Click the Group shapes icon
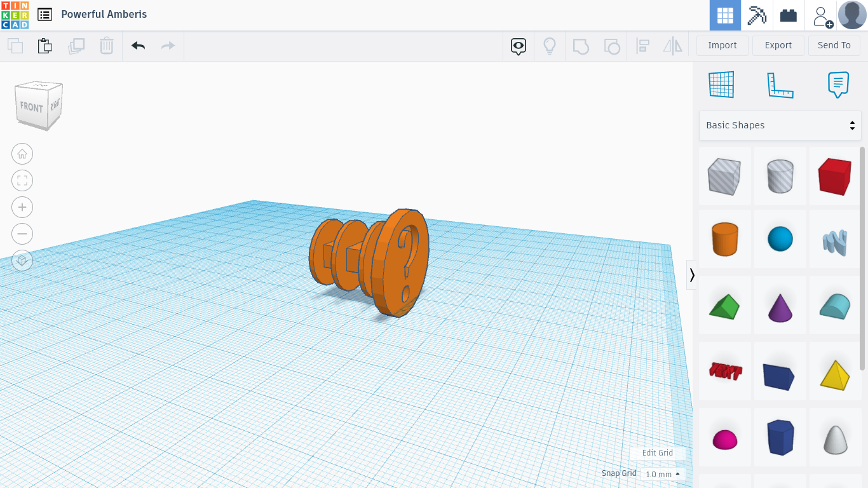Image resolution: width=868 pixels, height=488 pixels. coord(581,46)
